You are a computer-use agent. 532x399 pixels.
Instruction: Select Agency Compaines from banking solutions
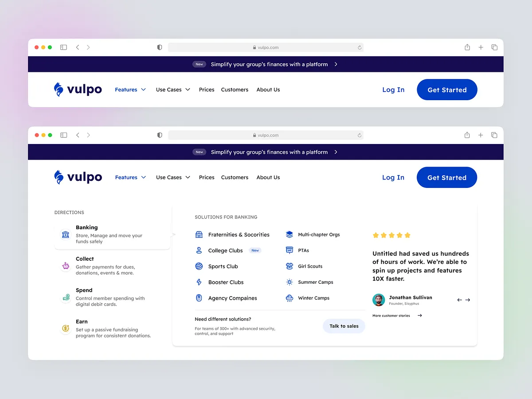(232, 298)
